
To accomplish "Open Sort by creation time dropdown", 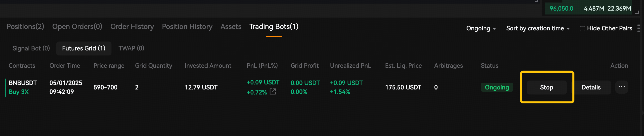I will 538,28.
